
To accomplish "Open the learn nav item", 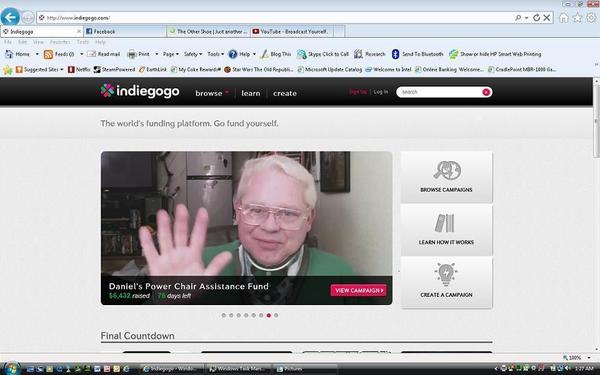I will click(x=251, y=93).
